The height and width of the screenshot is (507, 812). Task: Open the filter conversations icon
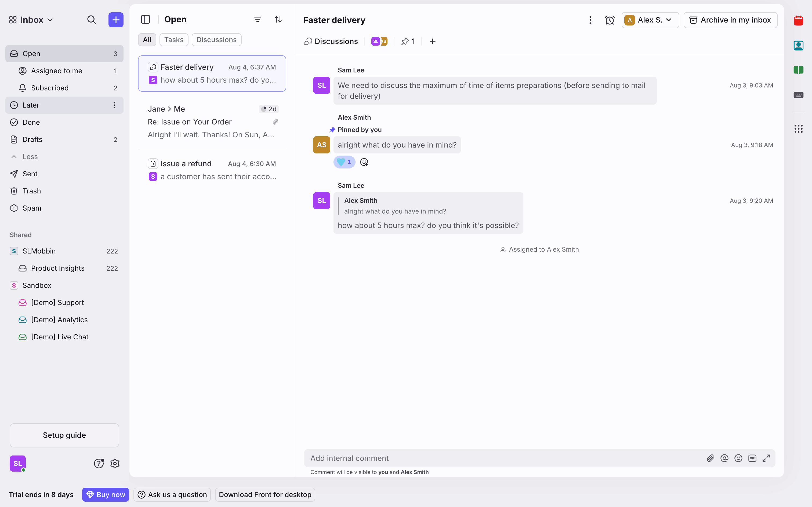click(x=257, y=19)
